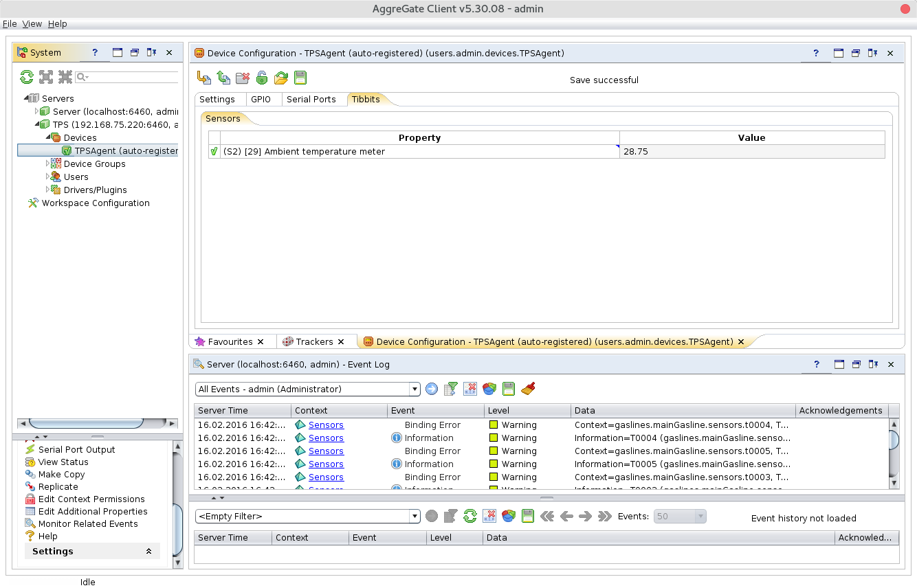
Task: Open the Sensors sub-tab
Action: [223, 118]
